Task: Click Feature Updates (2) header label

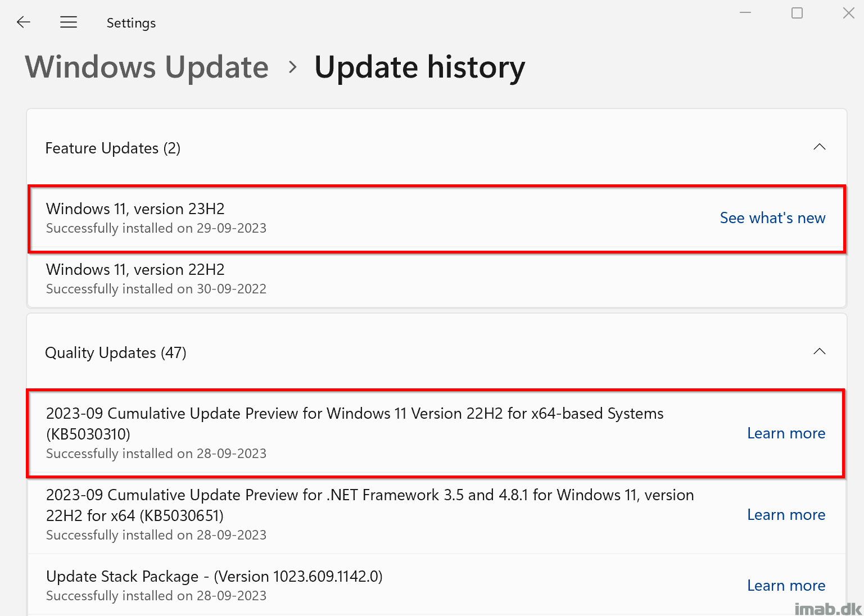Action: (x=112, y=148)
